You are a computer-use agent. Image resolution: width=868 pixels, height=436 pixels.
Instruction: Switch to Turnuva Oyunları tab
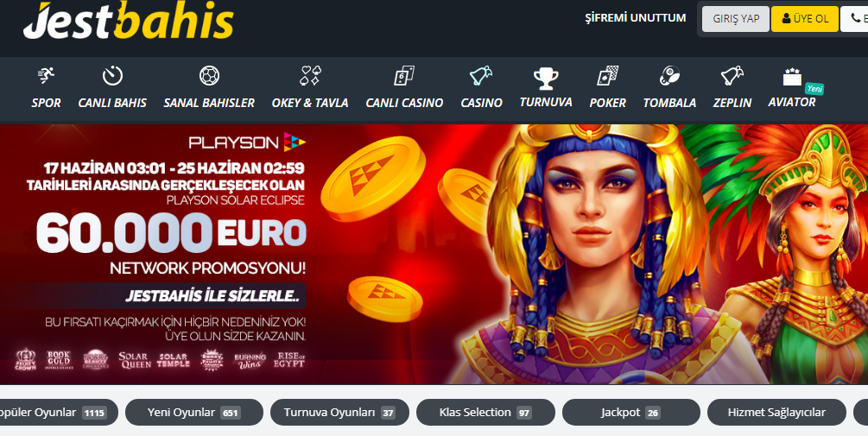click(339, 412)
